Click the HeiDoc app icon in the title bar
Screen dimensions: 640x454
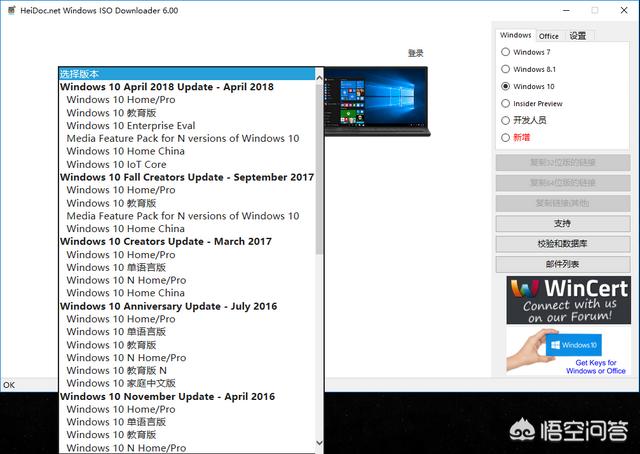coord(11,10)
